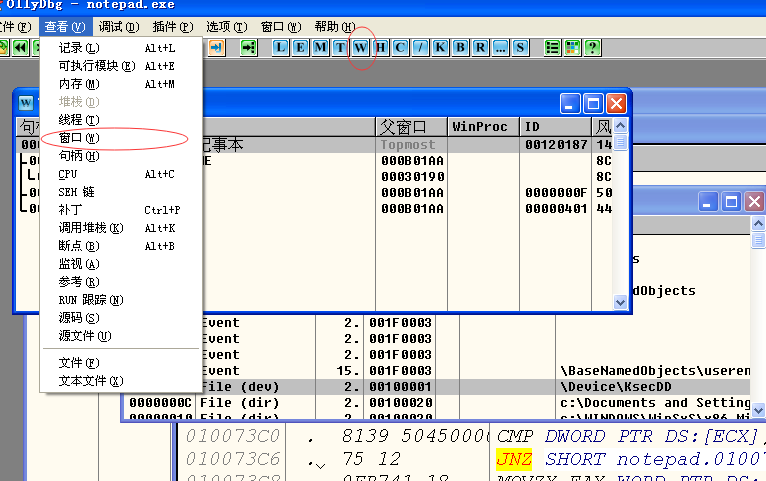The height and width of the screenshot is (481, 766).
Task: Choose 源文件(U) menu entry
Action: coord(121,336)
